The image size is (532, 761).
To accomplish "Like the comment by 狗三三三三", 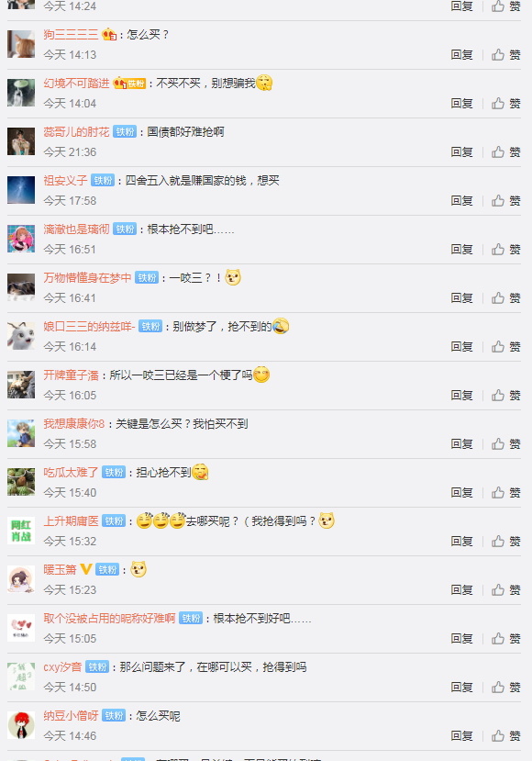I will (505, 55).
